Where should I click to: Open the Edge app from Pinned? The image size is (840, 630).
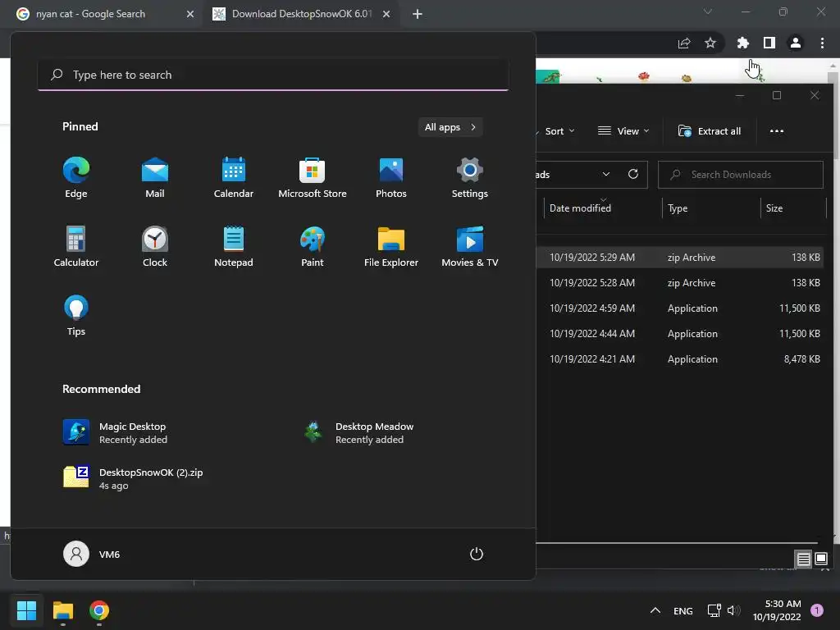76,178
